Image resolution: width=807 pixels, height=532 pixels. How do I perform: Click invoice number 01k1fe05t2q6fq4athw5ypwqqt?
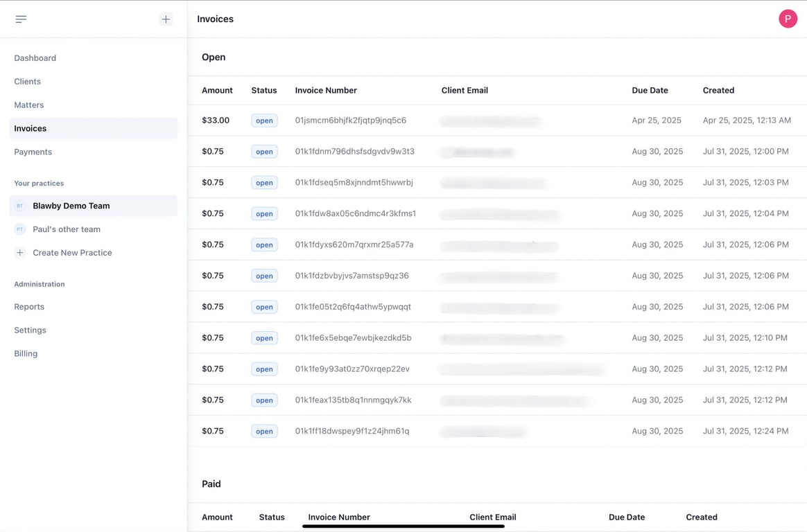point(353,307)
